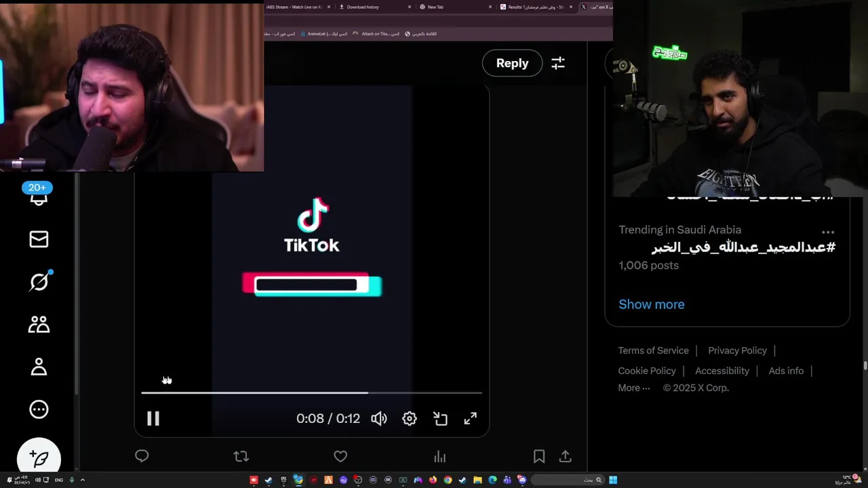Screen dimensions: 868x488
Task: Open Windows Start menu
Action: (x=613, y=480)
